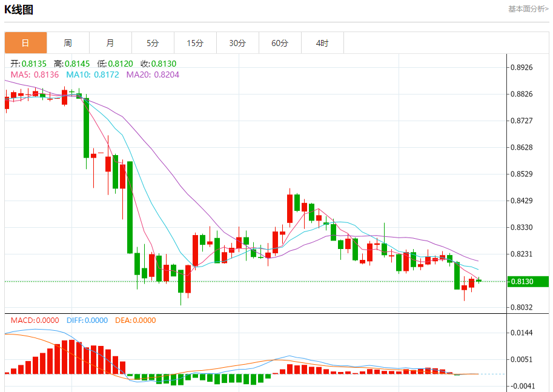Open the 基本面分析> link
This screenshot has height=392, width=553.
528,9
